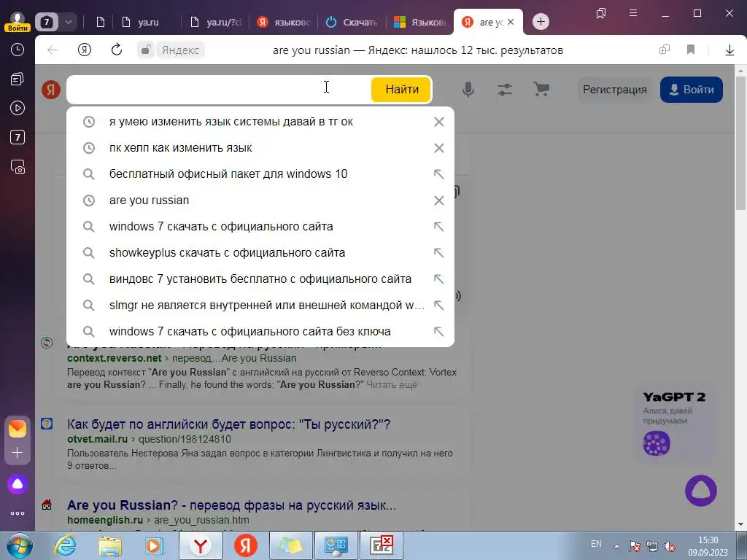Take a screenshot with the sidebar camera icon
Image resolution: width=747 pixels, height=560 pixels.
click(x=18, y=167)
